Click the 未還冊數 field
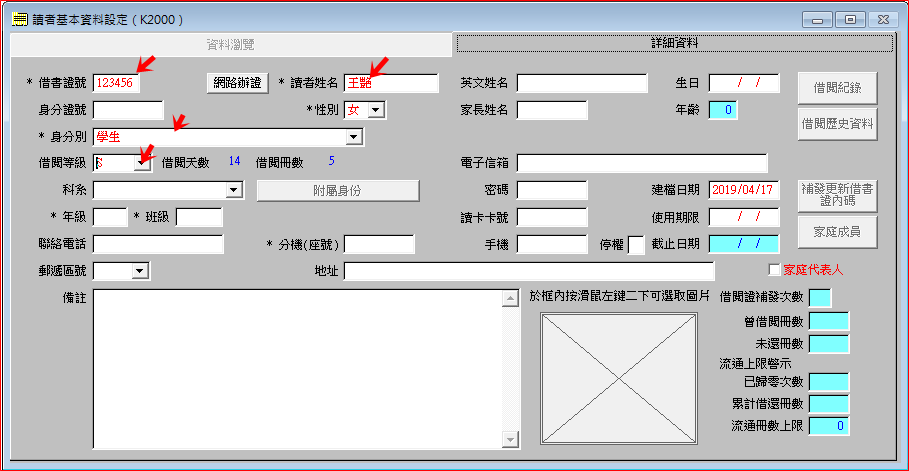 829,344
